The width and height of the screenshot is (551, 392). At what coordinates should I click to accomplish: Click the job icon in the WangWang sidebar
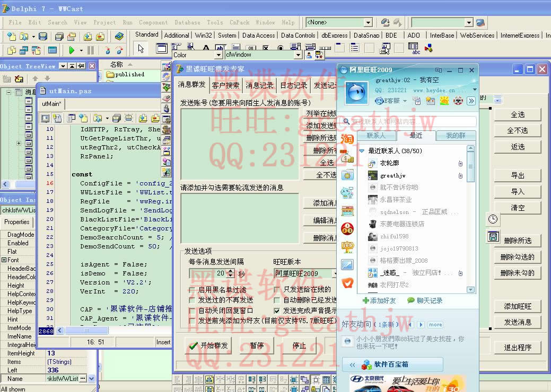point(347,247)
